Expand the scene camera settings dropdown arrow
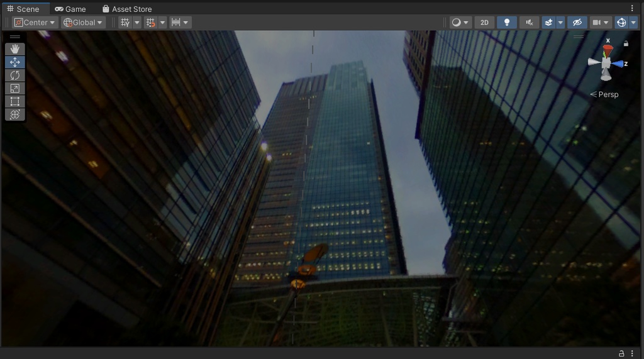644x359 pixels. pos(606,23)
